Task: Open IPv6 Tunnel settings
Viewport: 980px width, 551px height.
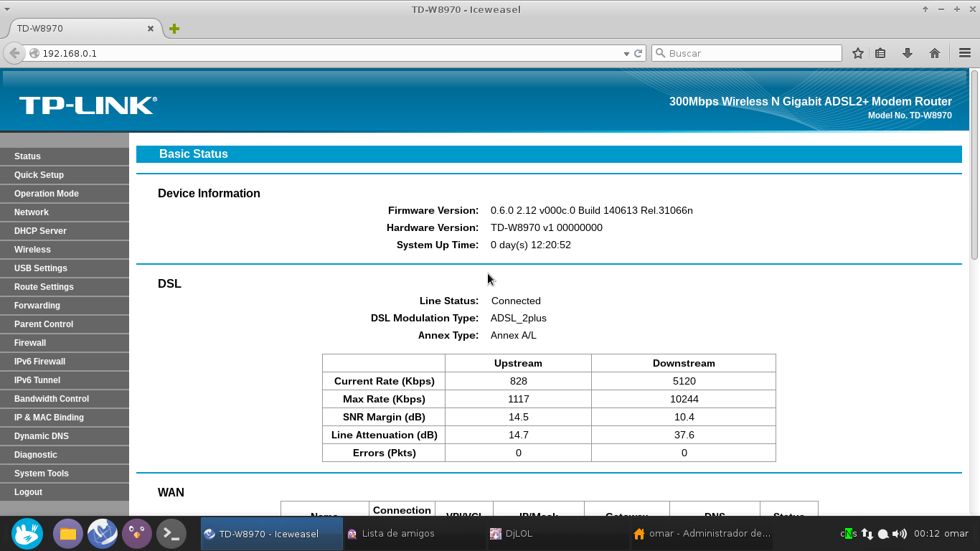Action: click(65, 380)
